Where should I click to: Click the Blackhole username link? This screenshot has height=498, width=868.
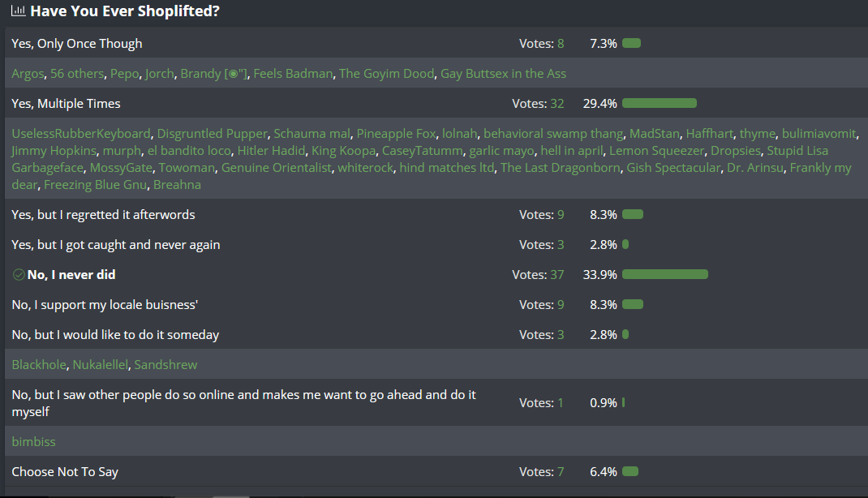(39, 365)
